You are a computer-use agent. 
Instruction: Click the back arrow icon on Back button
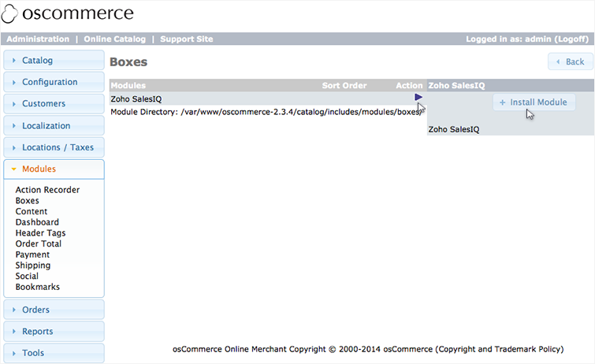(558, 61)
